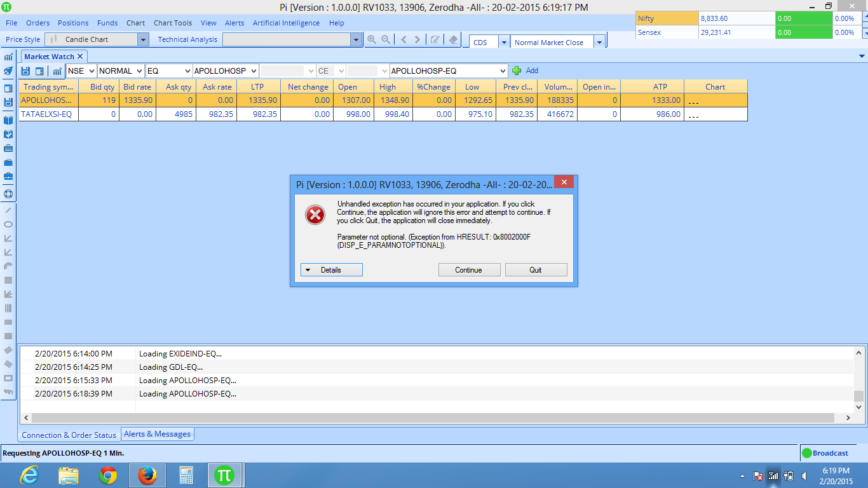The image size is (868, 488).
Task: Expand the Candle Chart price style dropdown
Action: (143, 39)
